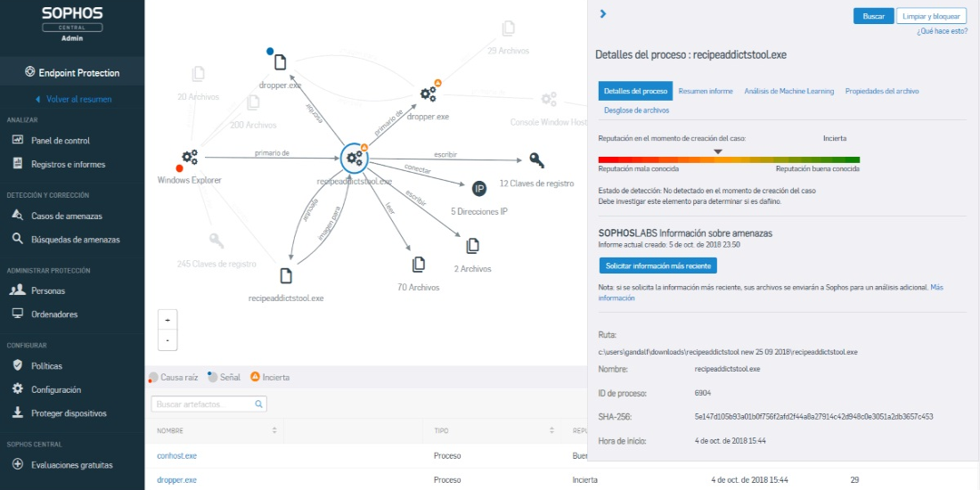The width and height of the screenshot is (980, 490).
Task: Select the 5 Direcciones IP node
Action: pos(479,189)
